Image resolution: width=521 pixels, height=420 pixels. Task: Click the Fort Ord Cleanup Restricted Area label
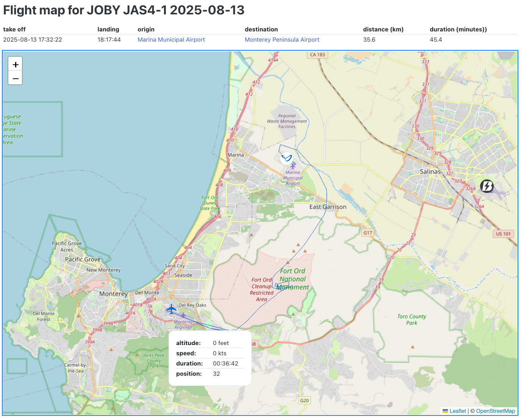[x=262, y=289]
